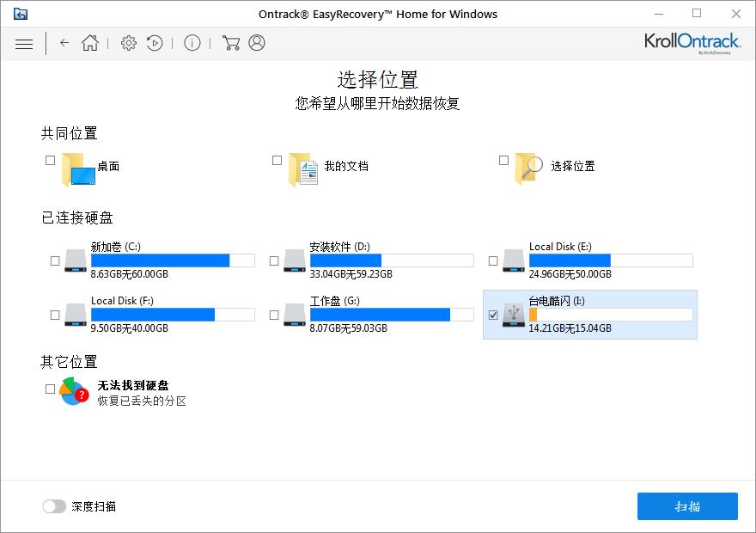Open the shopping cart
Viewport: 756px width, 533px height.
pyautogui.click(x=230, y=42)
